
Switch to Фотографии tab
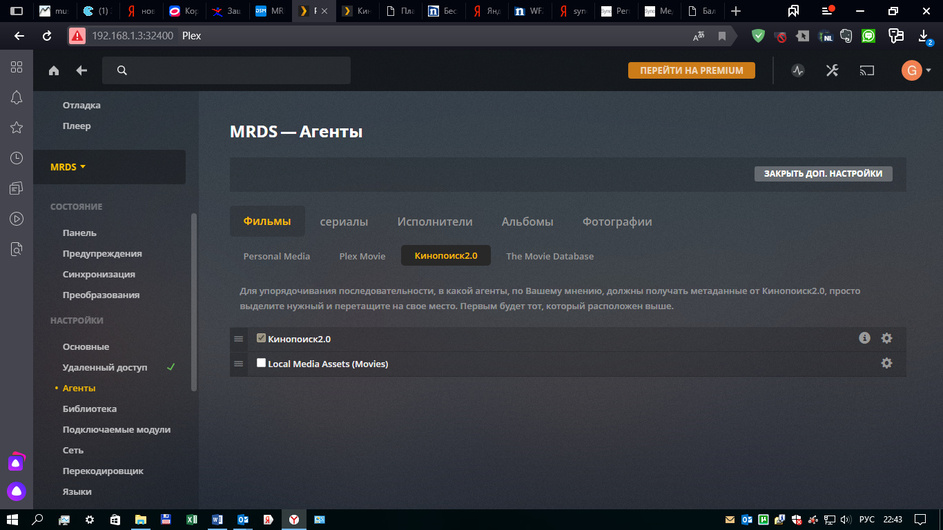[616, 221]
